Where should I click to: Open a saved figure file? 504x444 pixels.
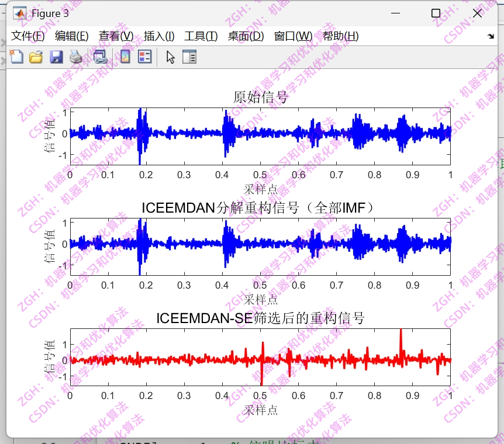tap(36, 57)
